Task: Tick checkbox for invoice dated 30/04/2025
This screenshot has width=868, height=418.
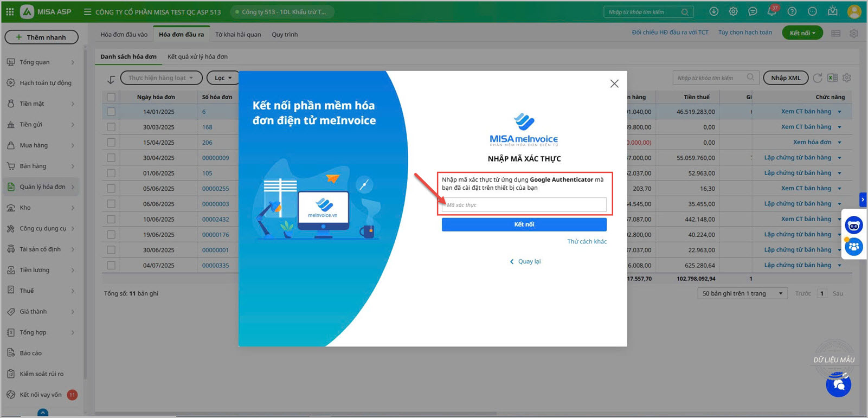Action: click(111, 158)
